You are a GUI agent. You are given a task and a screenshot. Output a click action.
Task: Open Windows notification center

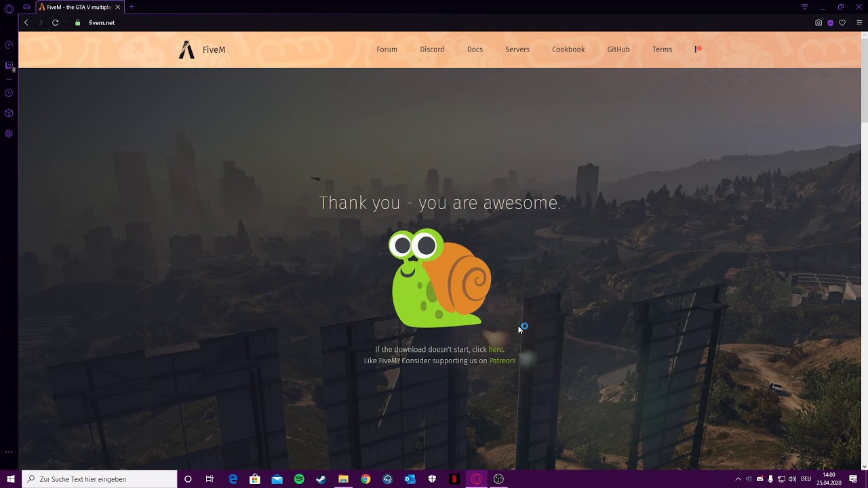[853, 479]
